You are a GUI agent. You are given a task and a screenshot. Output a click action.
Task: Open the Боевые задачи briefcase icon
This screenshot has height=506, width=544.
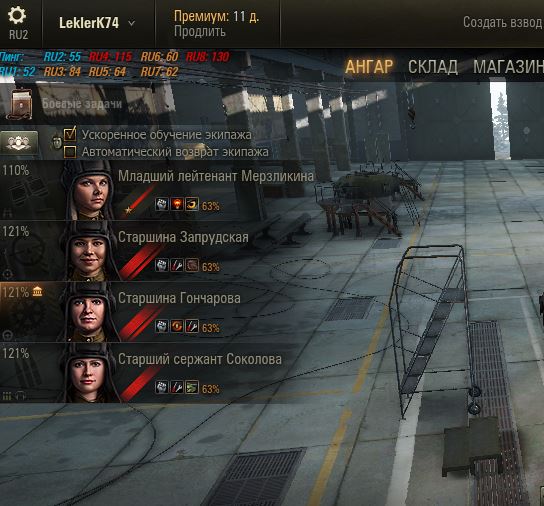pyautogui.click(x=21, y=104)
